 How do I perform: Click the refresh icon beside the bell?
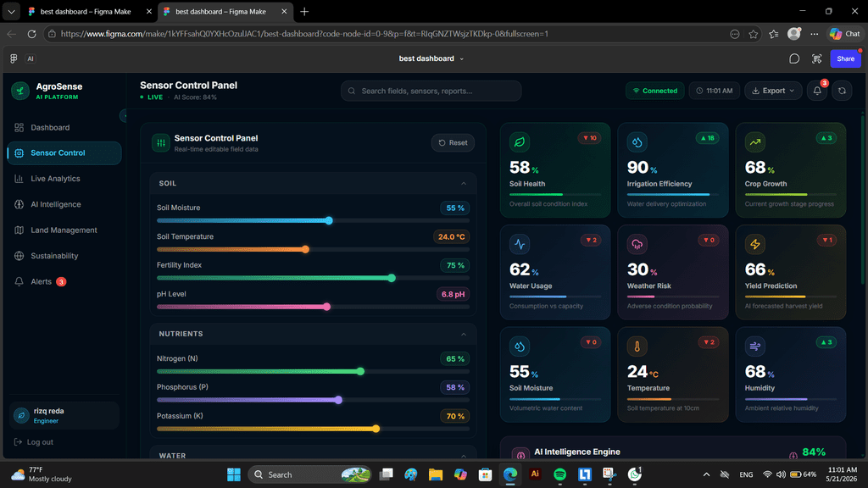[x=842, y=91]
